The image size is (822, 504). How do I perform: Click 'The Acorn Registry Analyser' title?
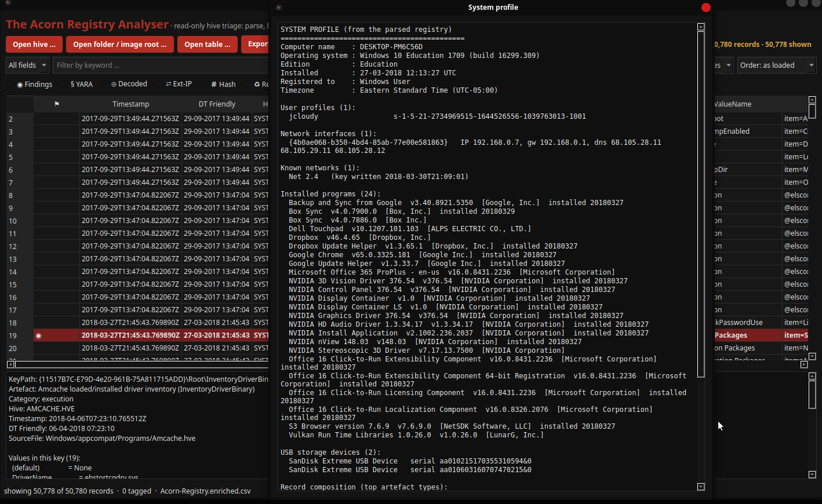tap(87, 24)
